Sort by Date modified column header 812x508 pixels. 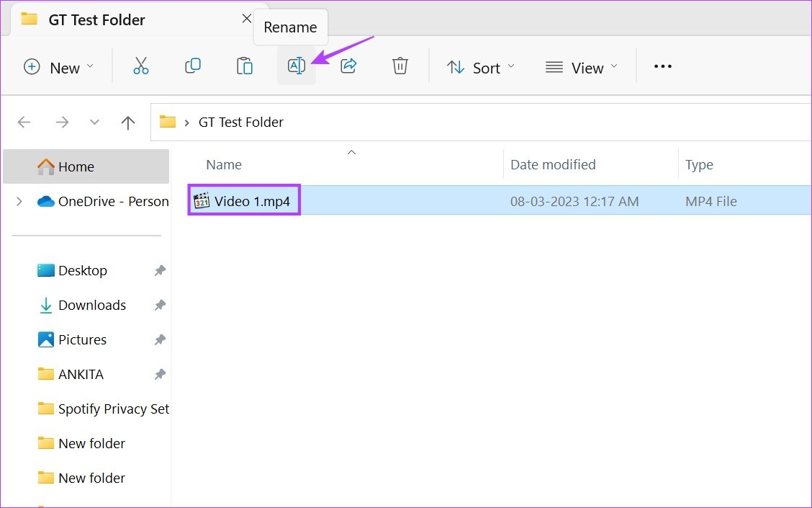coord(553,165)
